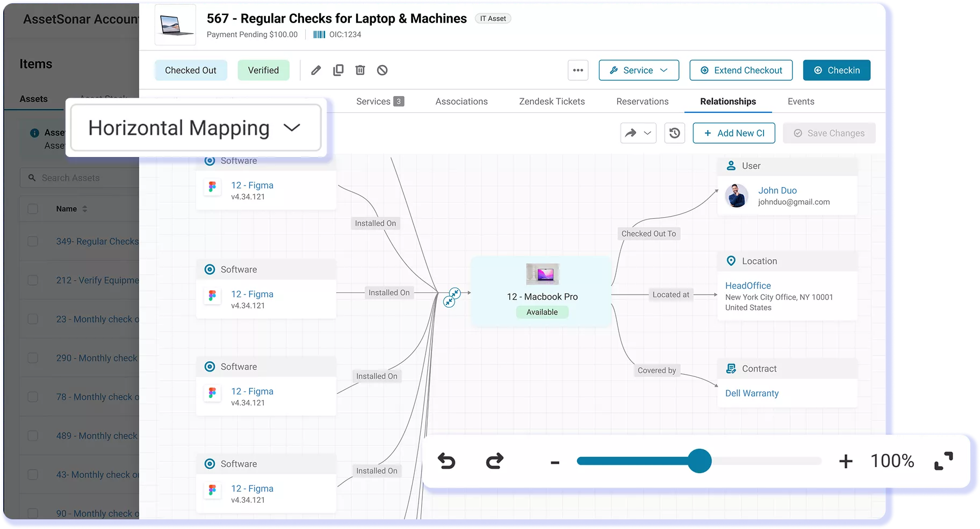Click the 12 - Macbook Pro node title
Screen dimensions: 980x529
[x=542, y=297]
